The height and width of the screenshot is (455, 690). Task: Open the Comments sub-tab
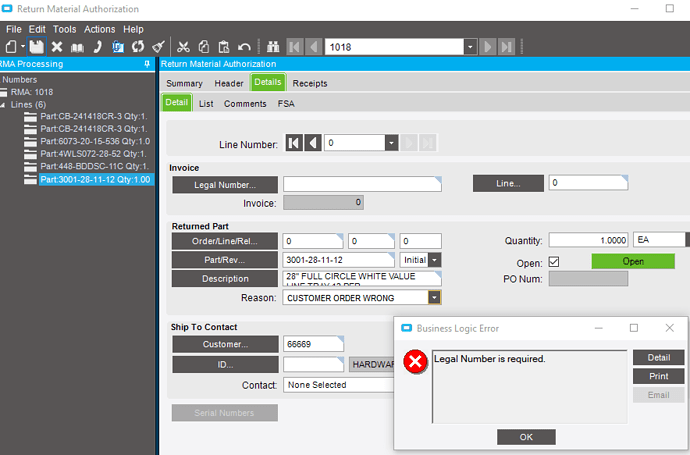(x=245, y=103)
